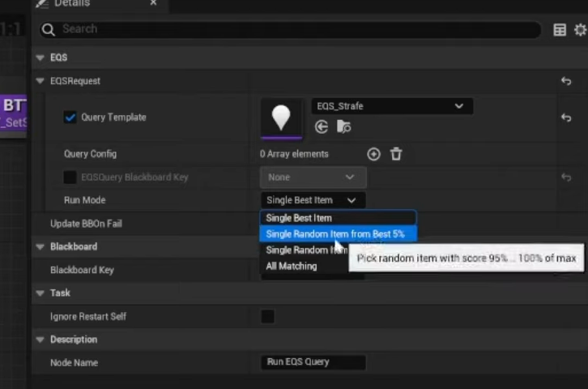Toggle the Ignore Restart Self checkbox
Viewport: 588px width, 389px height.
click(267, 317)
